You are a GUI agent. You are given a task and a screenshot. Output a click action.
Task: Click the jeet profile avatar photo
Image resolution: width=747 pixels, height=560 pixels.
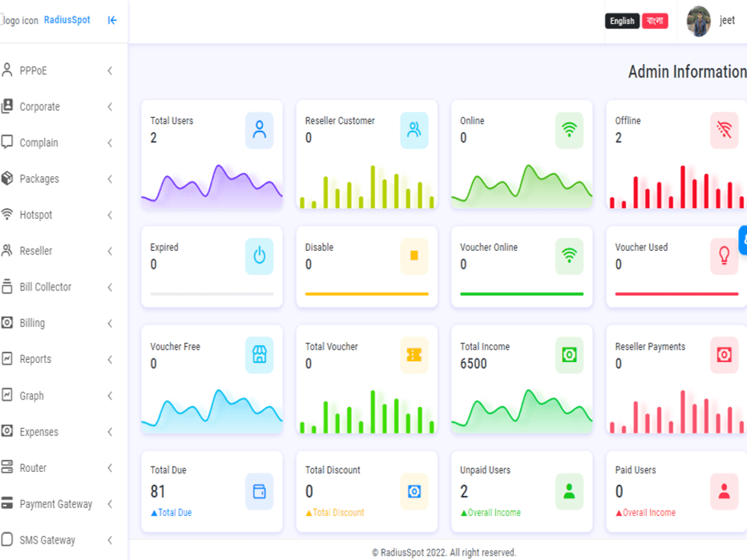coord(698,21)
